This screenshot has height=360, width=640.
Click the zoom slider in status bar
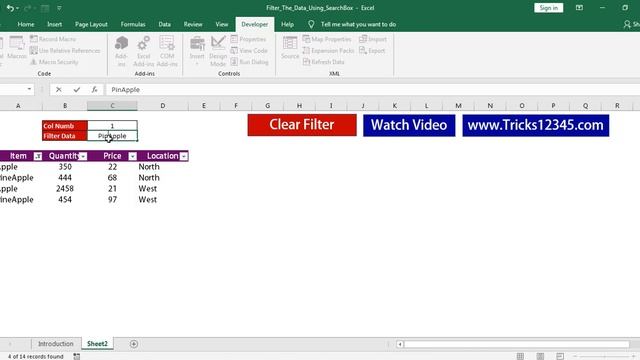pyautogui.click(x=604, y=356)
